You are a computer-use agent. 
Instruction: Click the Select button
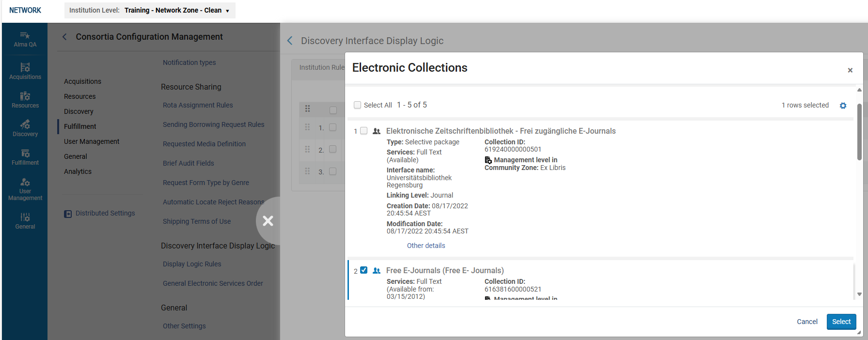[x=841, y=322]
